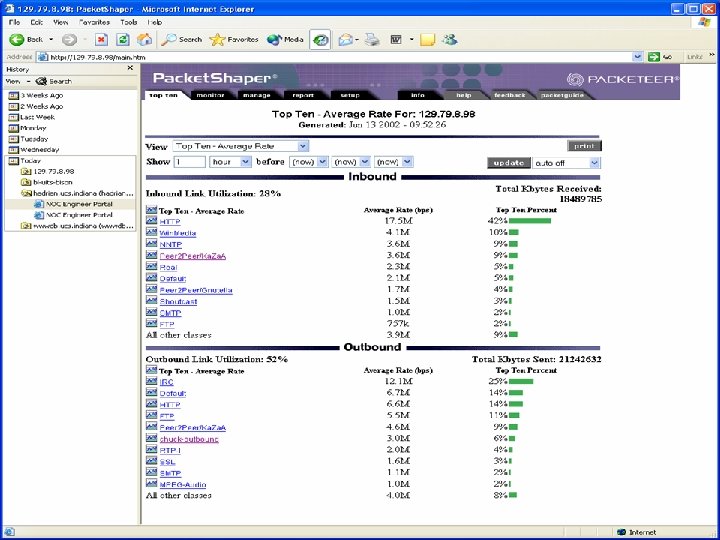Expand 3 Weeks Ago in History
This screenshot has height=540, width=720.
tap(36, 96)
